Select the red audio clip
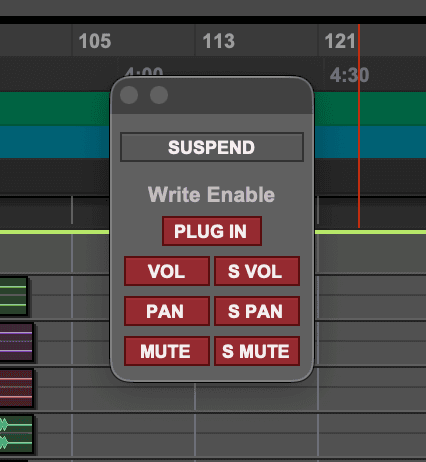This screenshot has width=426, height=462. 17,388
